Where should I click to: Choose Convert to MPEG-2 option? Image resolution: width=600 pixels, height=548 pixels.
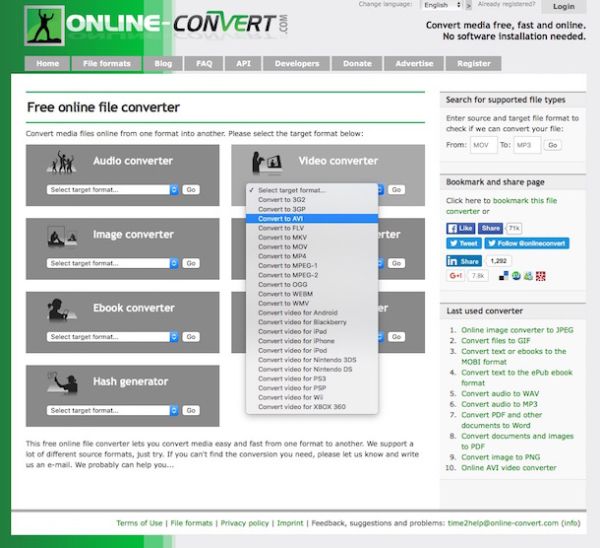[312, 275]
